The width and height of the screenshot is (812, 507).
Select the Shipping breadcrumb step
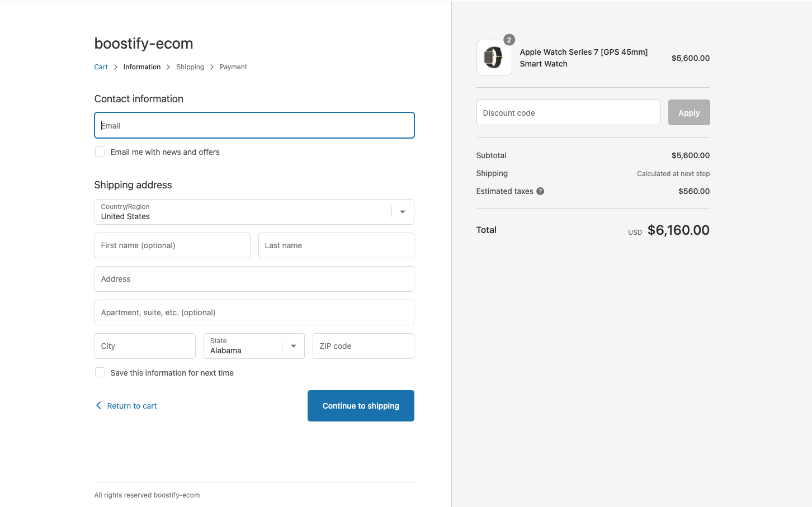[190, 67]
